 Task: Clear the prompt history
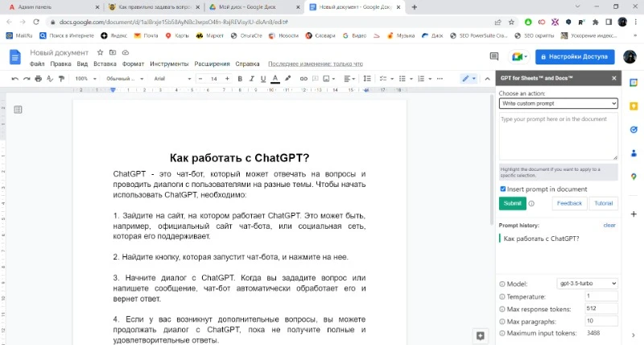click(609, 226)
